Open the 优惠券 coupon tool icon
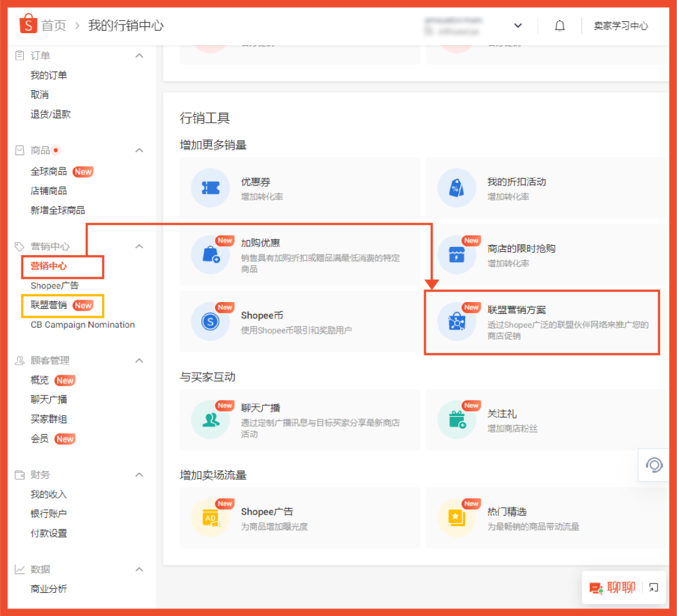 (211, 188)
